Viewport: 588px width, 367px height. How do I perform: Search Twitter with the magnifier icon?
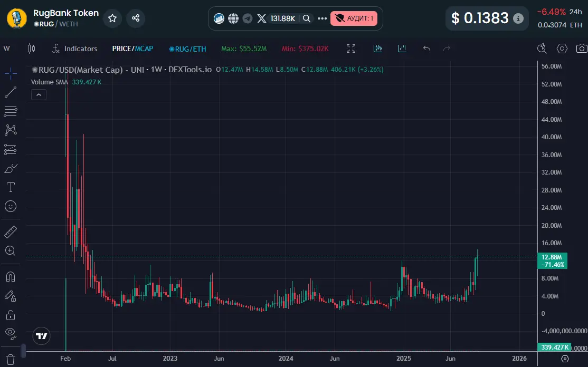[306, 18]
